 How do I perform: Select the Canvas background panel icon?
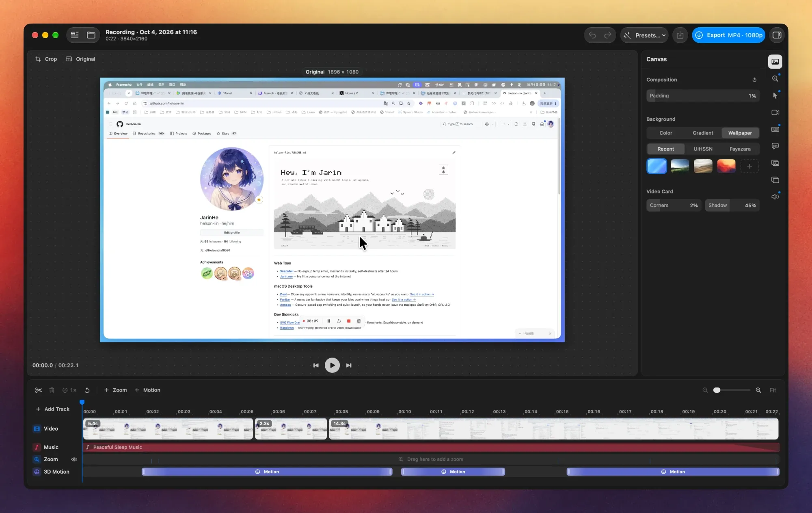point(775,62)
